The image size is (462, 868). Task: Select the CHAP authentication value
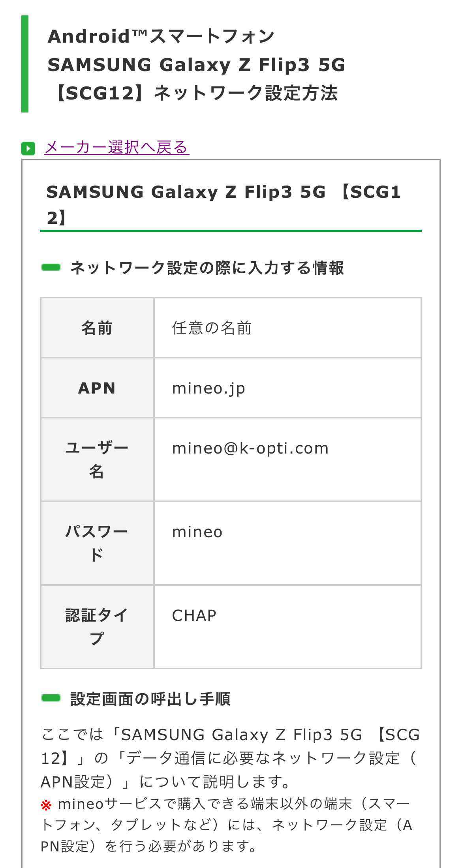[194, 616]
